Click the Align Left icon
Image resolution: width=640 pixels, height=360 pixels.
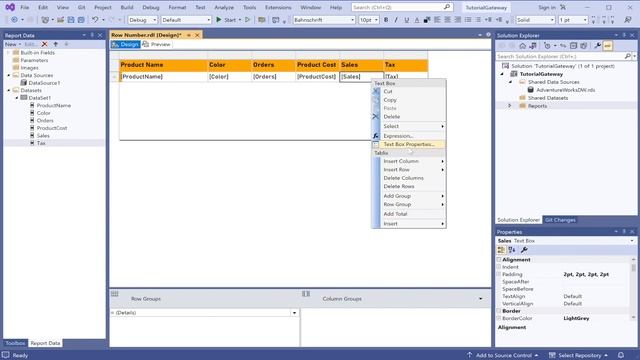(x=437, y=20)
